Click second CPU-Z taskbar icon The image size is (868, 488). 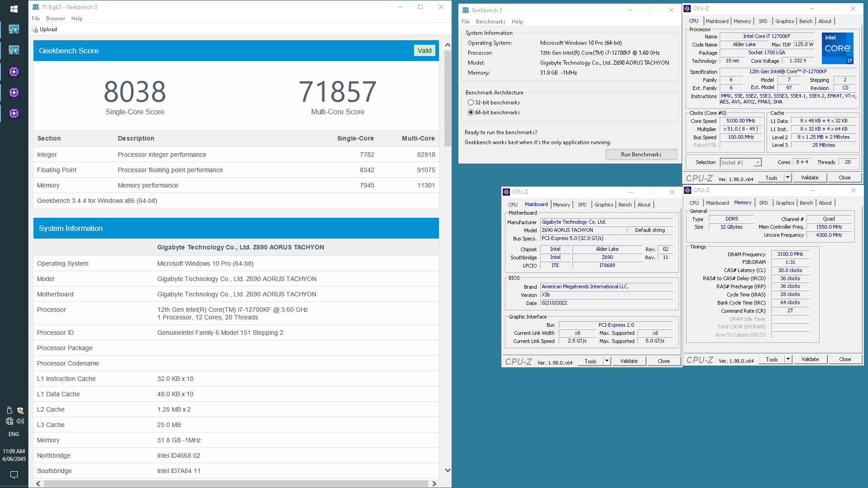pyautogui.click(x=14, y=93)
